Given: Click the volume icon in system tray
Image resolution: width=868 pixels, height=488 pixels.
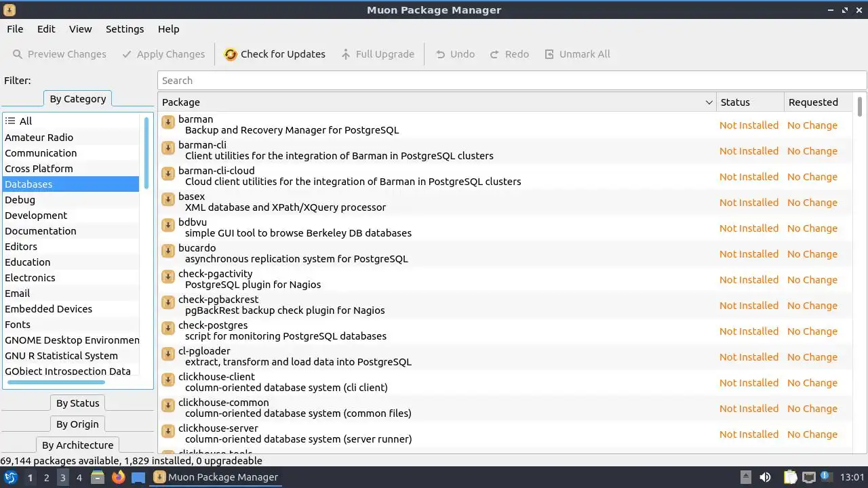Looking at the screenshot, I should point(765,477).
